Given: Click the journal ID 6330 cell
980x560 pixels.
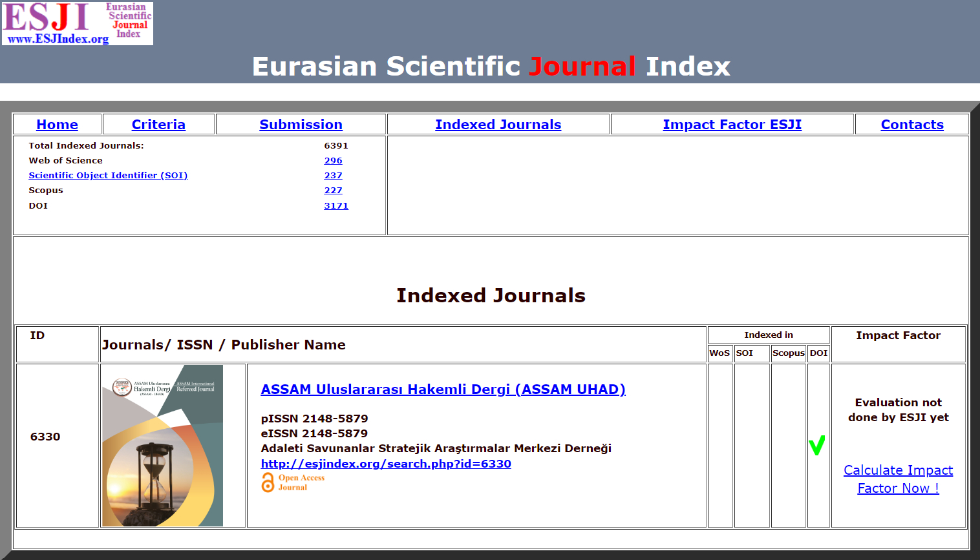Looking at the screenshot, I should pyautogui.click(x=45, y=437).
